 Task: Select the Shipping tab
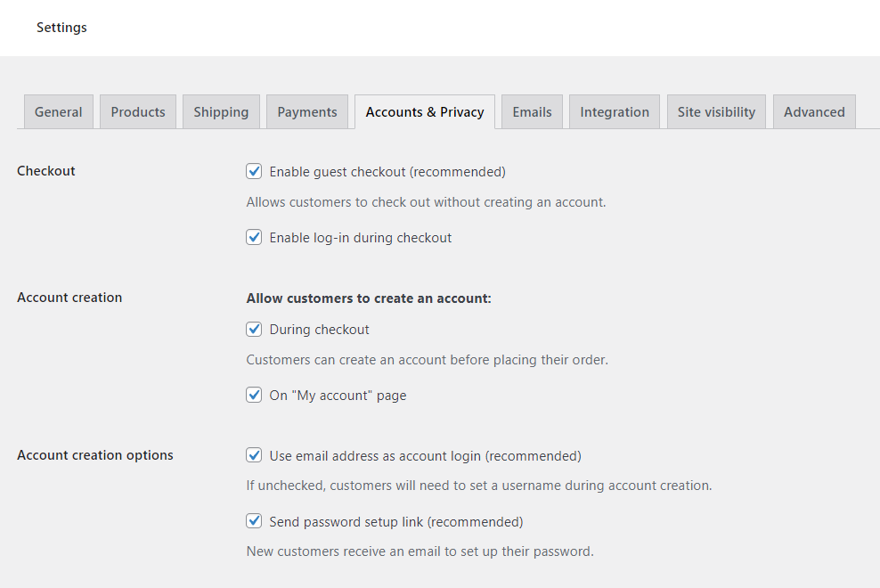coord(221,111)
